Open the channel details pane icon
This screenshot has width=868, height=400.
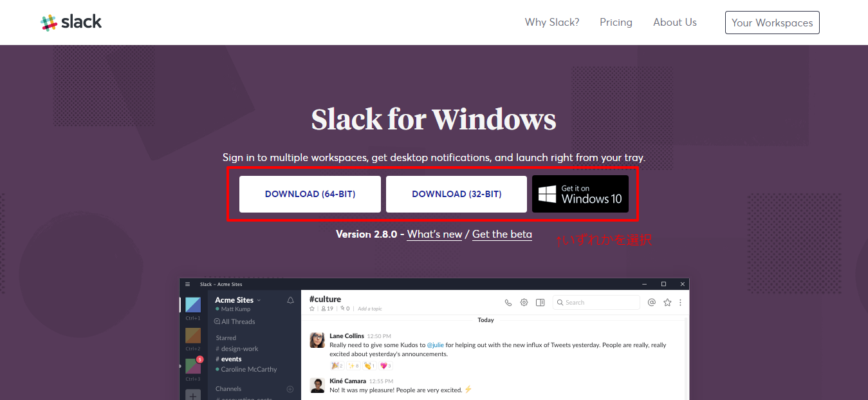pos(540,302)
